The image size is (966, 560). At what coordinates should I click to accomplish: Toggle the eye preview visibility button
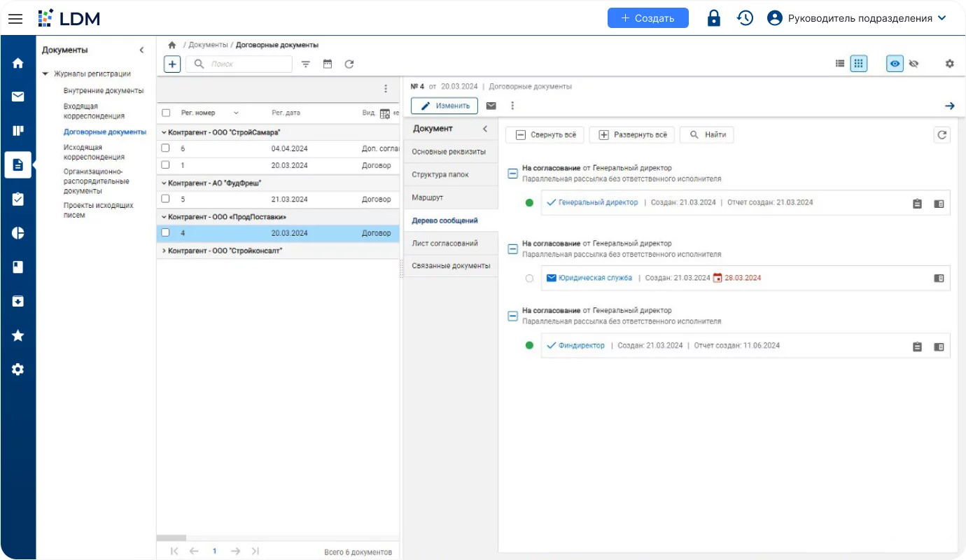tap(895, 64)
